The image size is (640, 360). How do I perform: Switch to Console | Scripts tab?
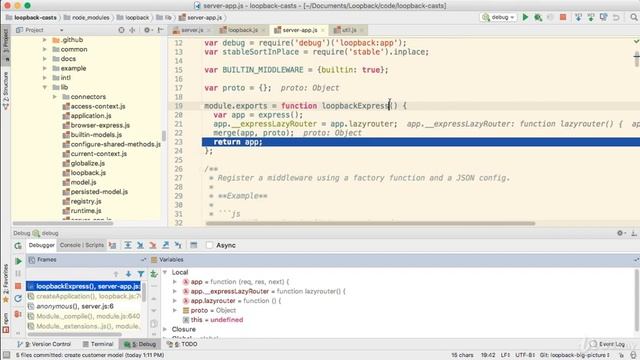click(82, 245)
